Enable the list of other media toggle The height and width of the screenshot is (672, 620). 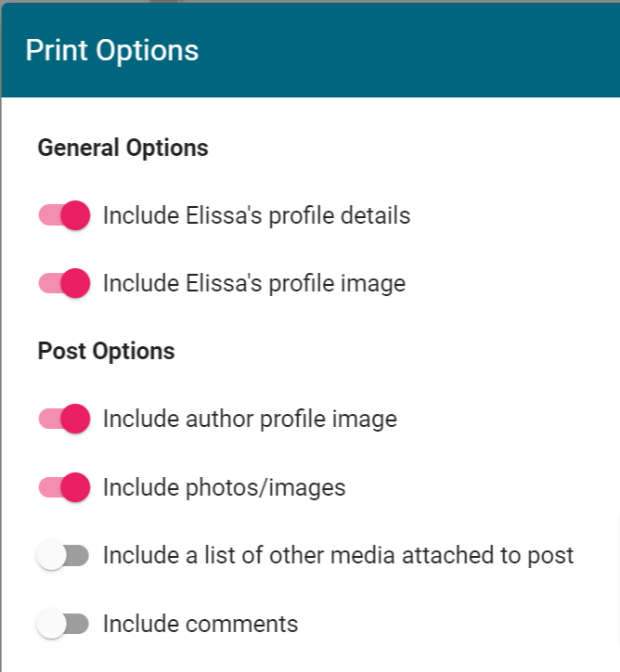62,555
